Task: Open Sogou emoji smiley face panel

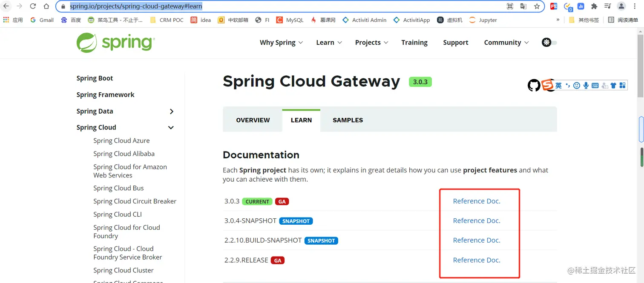Action: click(x=577, y=86)
